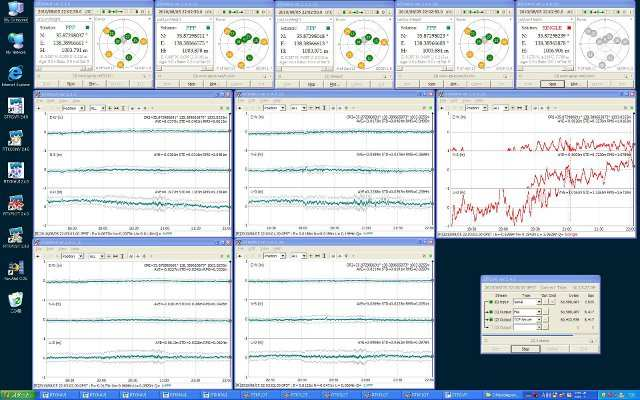Open Edit menu in top-left RTKPLOT window
Image resolution: width=640 pixels, height=400 pixels.
(51, 101)
